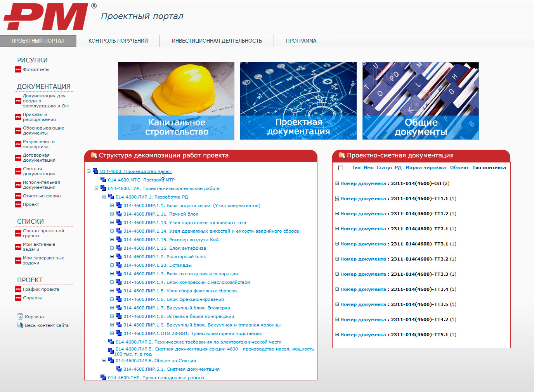Image resolution: width=534 pixels, height=392 pixels.
Task: Click the Весь контент сайта document icon
Action: 20,325
